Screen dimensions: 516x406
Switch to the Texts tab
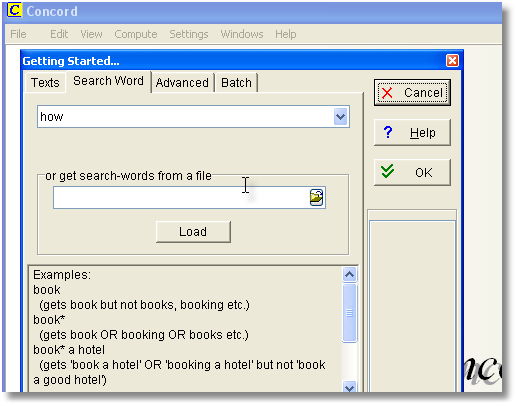click(45, 82)
